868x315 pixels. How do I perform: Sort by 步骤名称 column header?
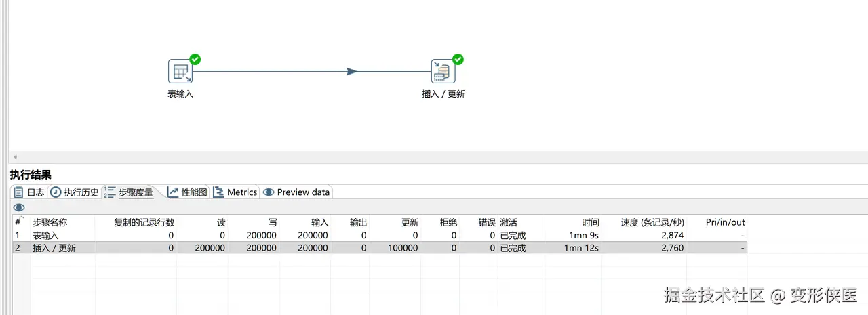click(x=62, y=222)
